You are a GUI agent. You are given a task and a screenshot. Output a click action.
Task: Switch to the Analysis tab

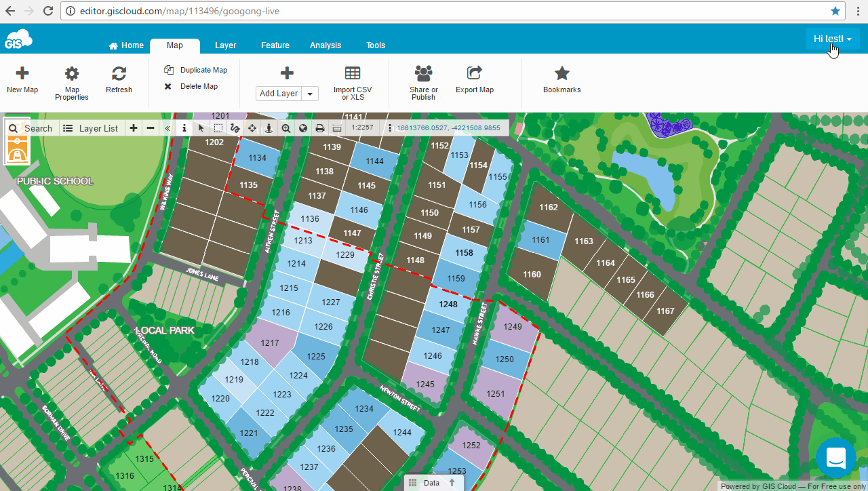(x=325, y=45)
